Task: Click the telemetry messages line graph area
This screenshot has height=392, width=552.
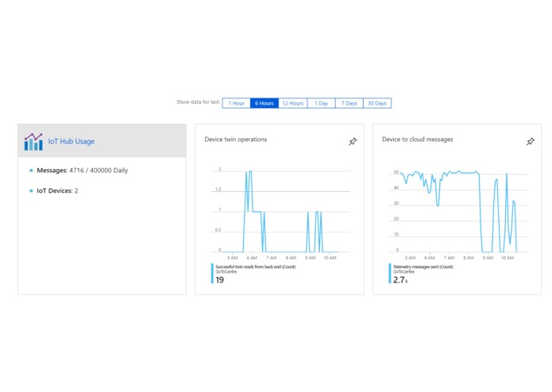Action: (x=458, y=211)
